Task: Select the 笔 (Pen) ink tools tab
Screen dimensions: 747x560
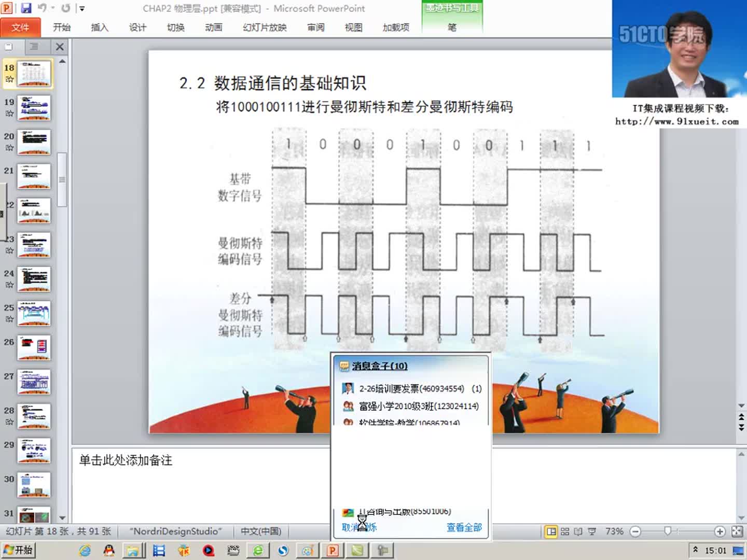Action: pyautogui.click(x=452, y=27)
